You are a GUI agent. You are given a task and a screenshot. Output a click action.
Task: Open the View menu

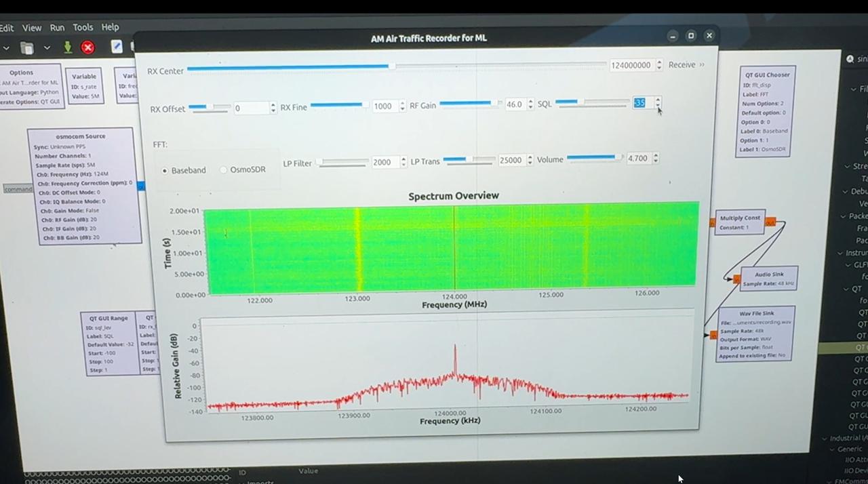[32, 28]
